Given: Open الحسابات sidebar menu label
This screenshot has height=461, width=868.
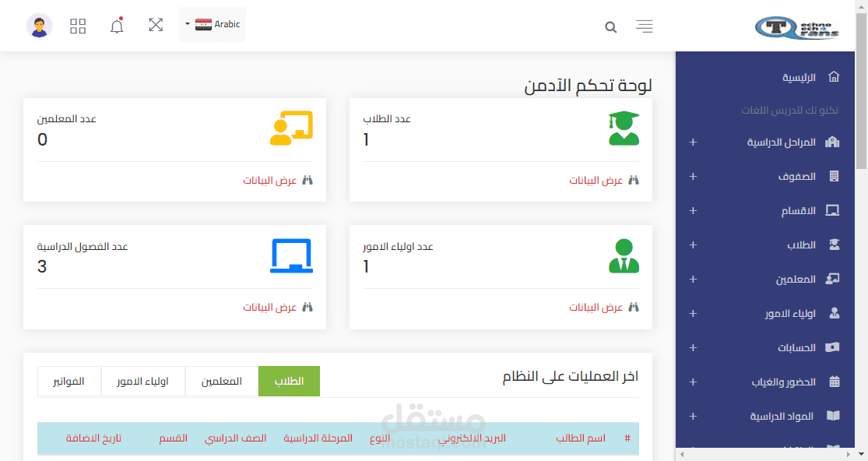Looking at the screenshot, I should [x=796, y=348].
